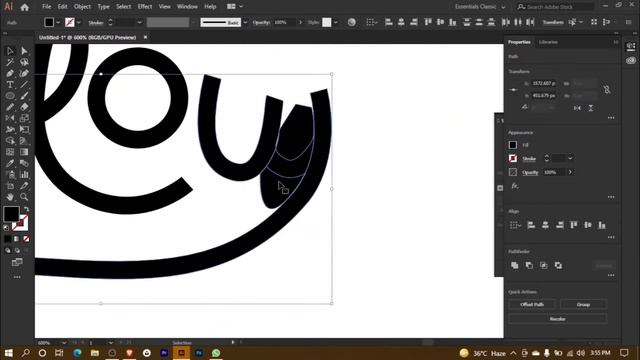Select the Scale tool
The image size is (640, 360).
click(x=24, y=118)
